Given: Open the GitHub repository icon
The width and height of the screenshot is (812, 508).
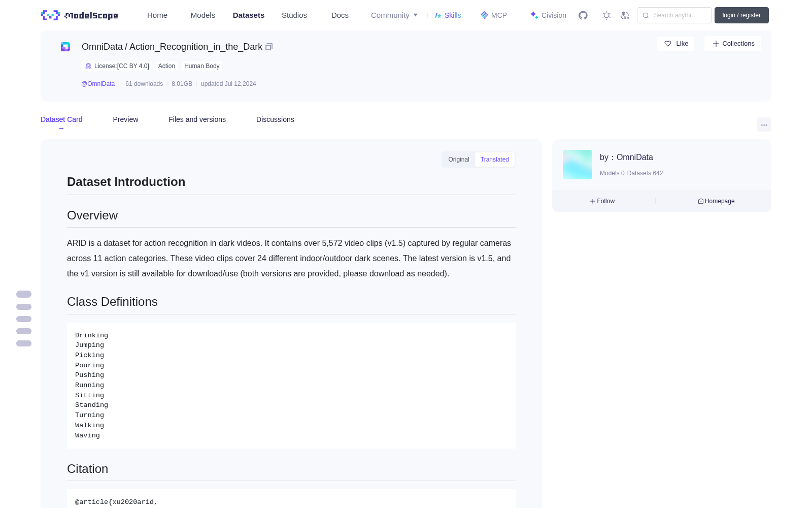Looking at the screenshot, I should 583,15.
